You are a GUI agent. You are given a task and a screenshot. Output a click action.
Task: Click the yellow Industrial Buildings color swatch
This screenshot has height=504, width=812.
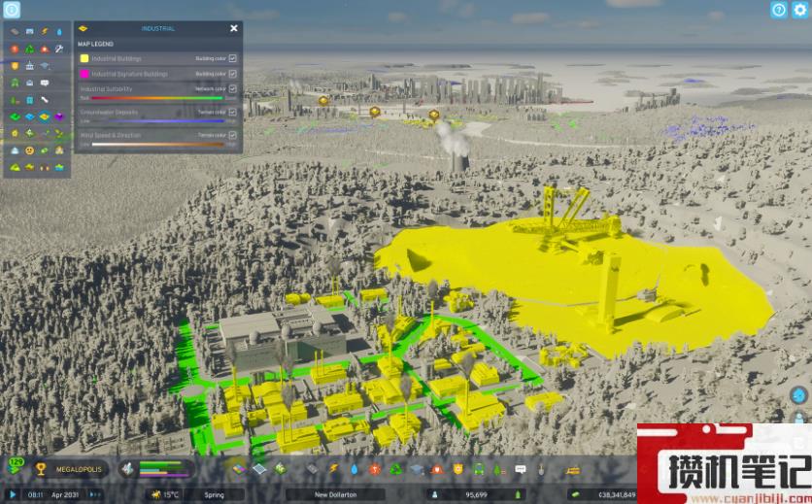click(x=85, y=58)
